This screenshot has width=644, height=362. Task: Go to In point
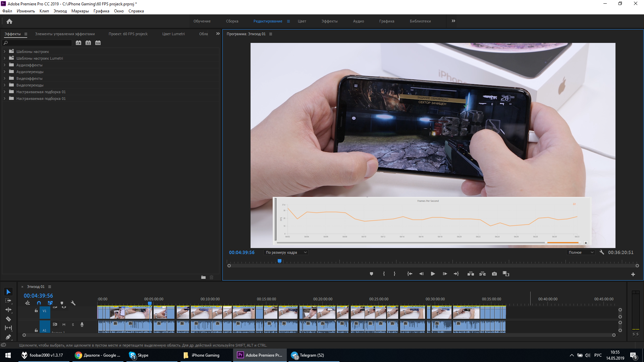(410, 274)
